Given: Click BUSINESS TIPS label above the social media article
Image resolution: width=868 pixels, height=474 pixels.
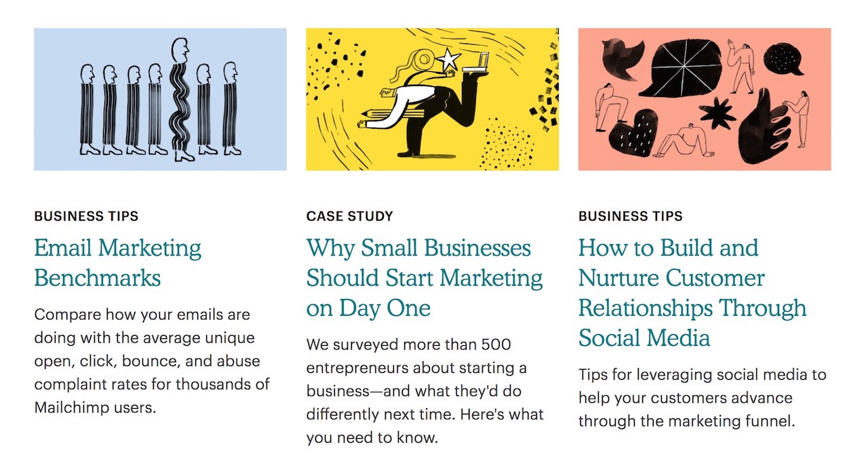Looking at the screenshot, I should click(631, 216).
